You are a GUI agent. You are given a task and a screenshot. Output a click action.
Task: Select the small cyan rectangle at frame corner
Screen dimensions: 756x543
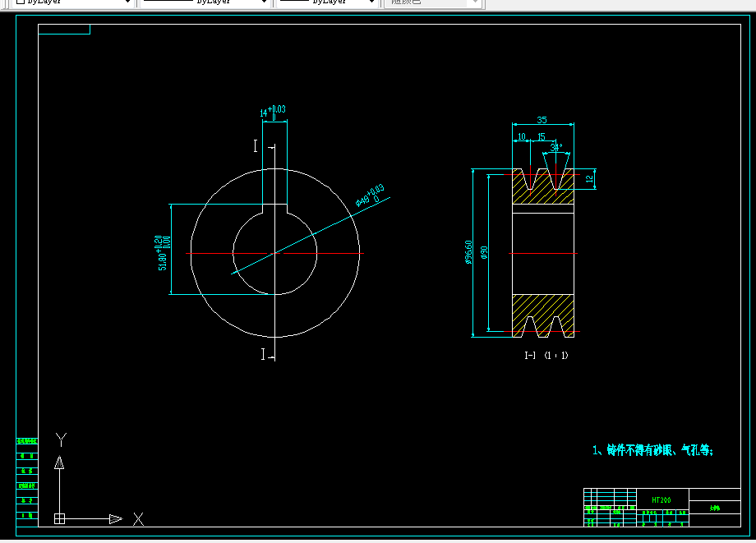64,30
